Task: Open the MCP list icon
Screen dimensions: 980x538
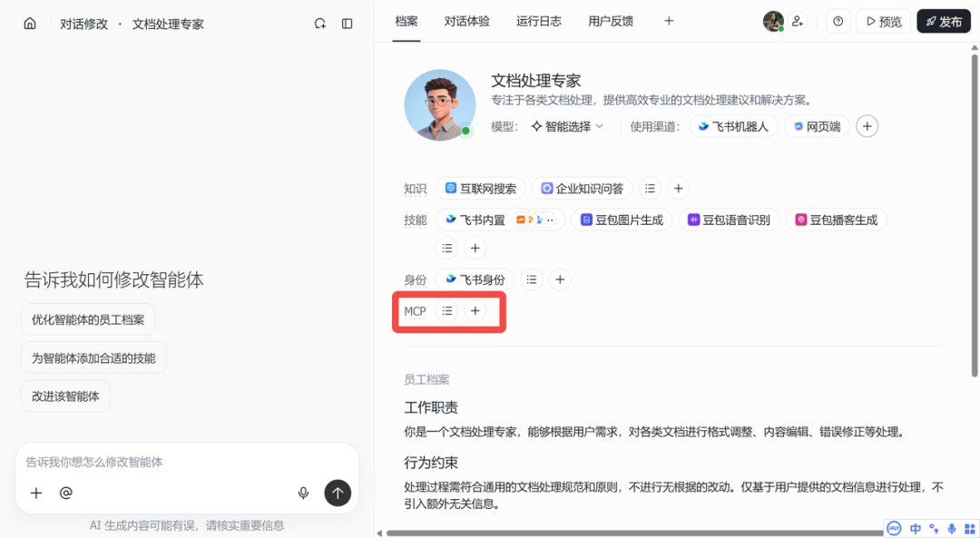Action: (x=446, y=310)
